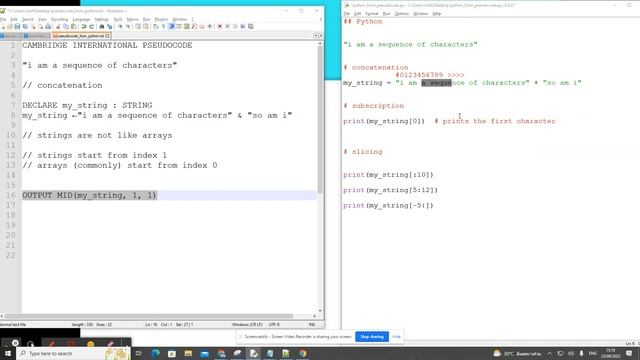Viewport: 640px width, 360px height.
Task: Open the notification center icon in taskbar
Action: click(629, 353)
